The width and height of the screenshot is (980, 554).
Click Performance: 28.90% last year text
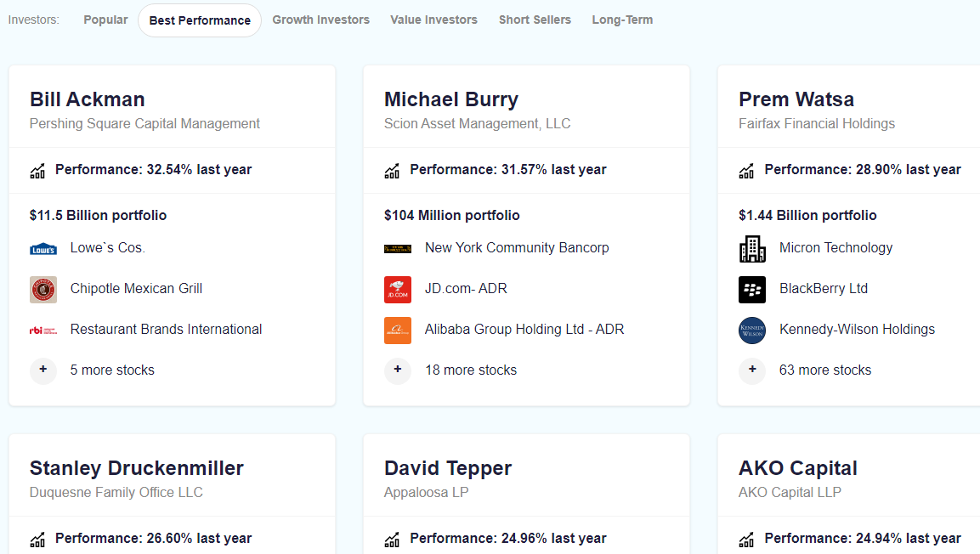click(863, 169)
